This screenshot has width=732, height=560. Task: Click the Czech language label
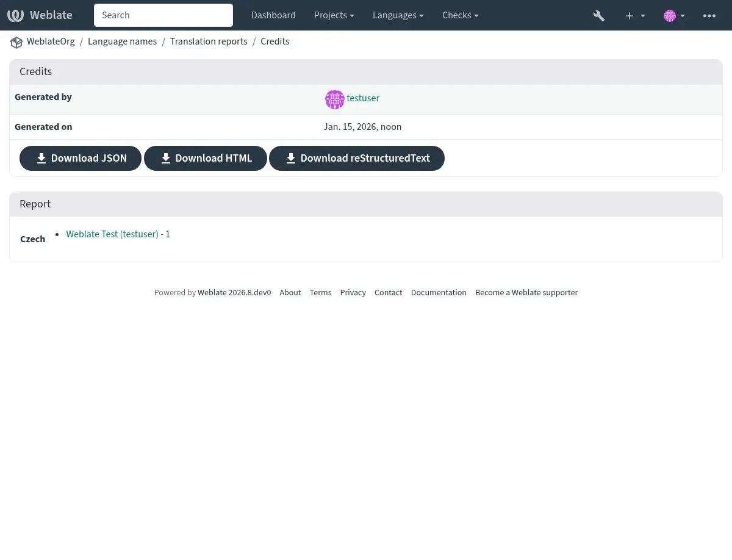point(32,239)
